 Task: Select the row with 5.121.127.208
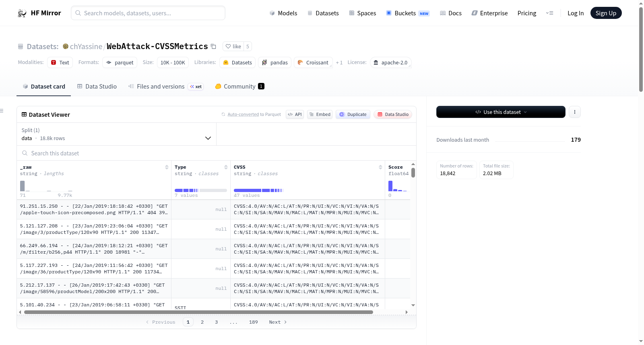tap(213, 229)
